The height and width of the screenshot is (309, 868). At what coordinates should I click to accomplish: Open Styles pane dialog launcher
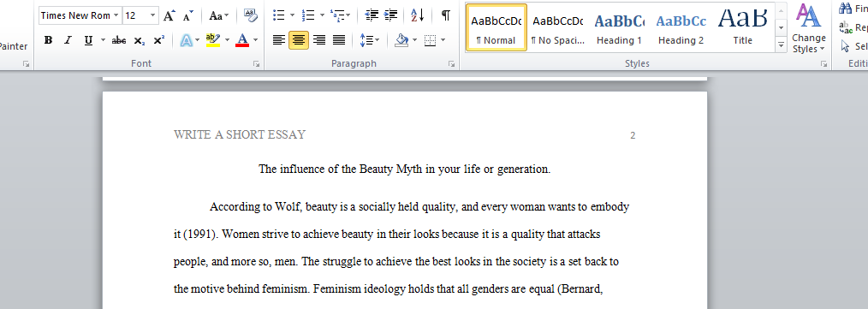point(823,64)
